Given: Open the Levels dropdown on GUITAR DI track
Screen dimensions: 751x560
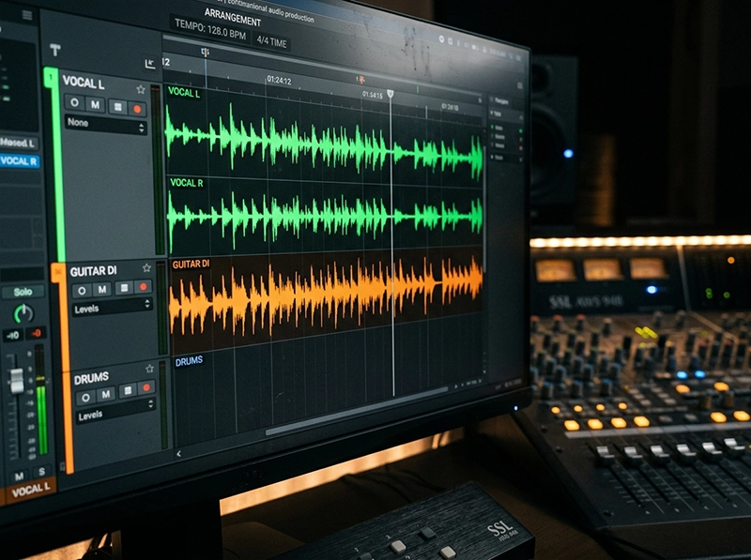Looking at the screenshot, I should tap(113, 307).
